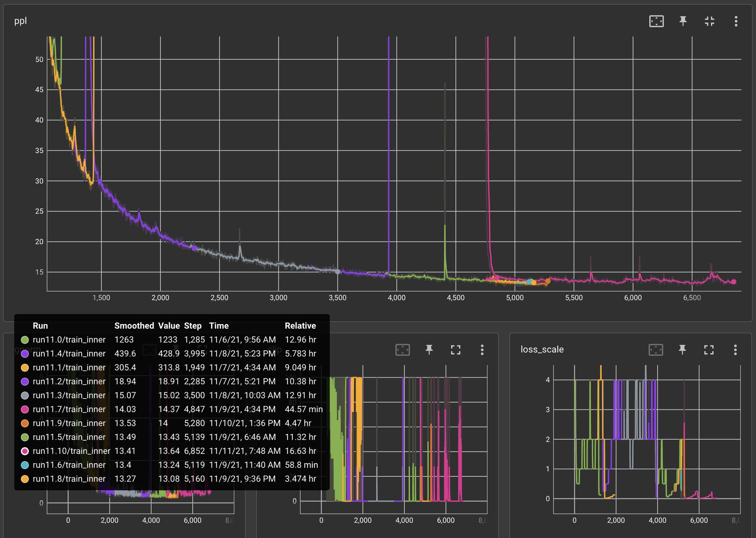Expand loss_scale chart to full size
Image resolution: width=756 pixels, height=538 pixels.
click(x=709, y=349)
